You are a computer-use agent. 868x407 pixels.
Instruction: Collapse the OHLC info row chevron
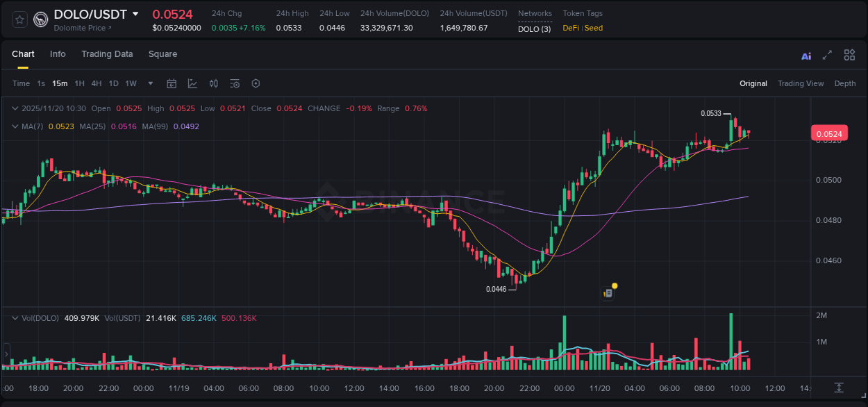pos(14,108)
